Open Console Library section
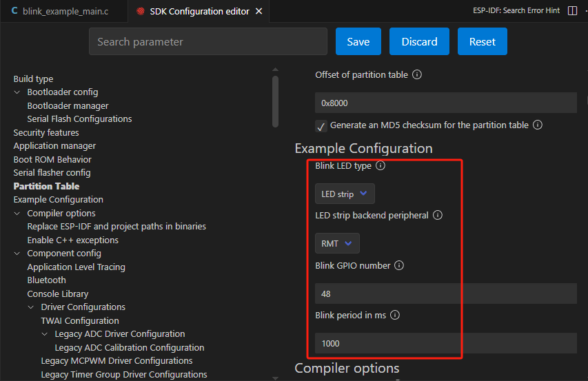The image size is (588, 381). (x=58, y=294)
